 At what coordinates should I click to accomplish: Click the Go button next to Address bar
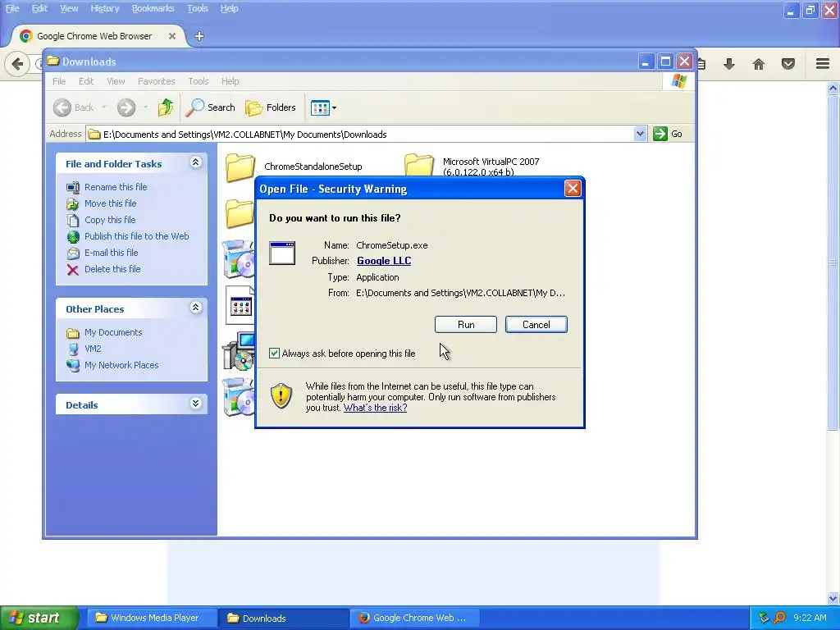pyautogui.click(x=668, y=134)
